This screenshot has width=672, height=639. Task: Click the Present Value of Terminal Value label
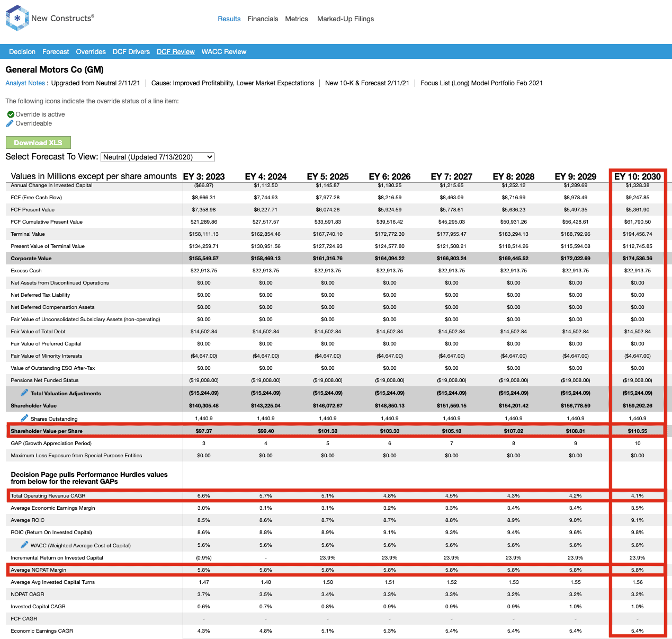pyautogui.click(x=48, y=246)
